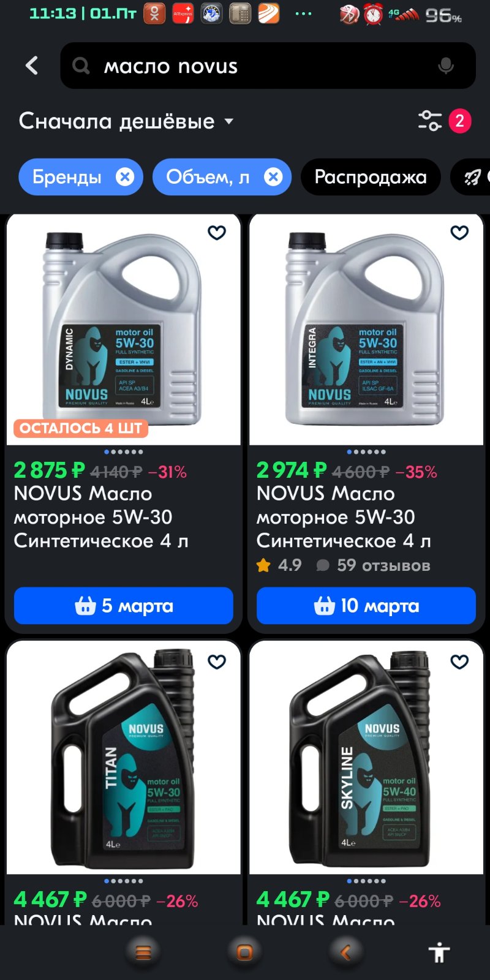Open the sort dropdown "Сначала дешёвые"

click(126, 121)
